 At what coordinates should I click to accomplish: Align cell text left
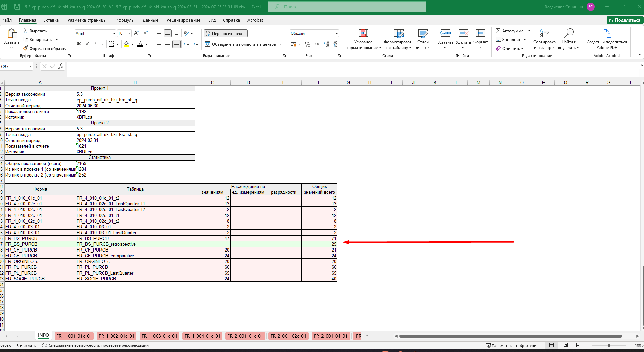[159, 44]
